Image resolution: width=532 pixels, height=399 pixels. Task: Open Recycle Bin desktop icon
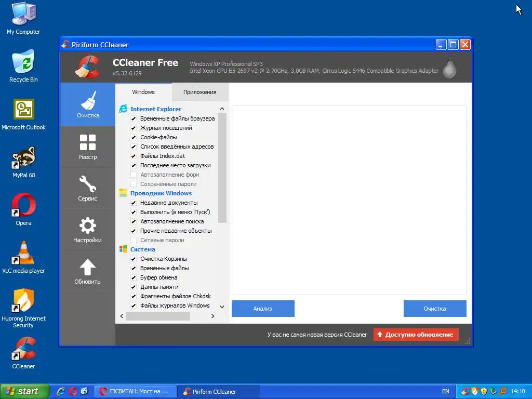tap(23, 66)
